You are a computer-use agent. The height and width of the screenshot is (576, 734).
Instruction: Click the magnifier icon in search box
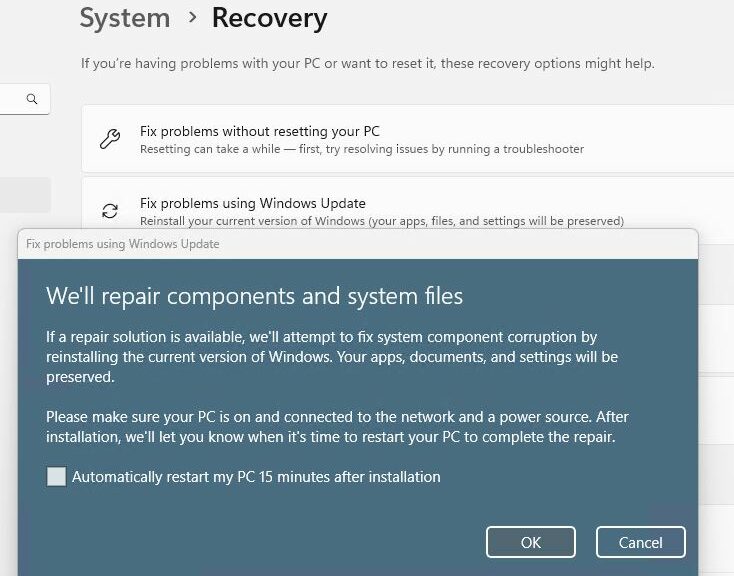click(32, 99)
